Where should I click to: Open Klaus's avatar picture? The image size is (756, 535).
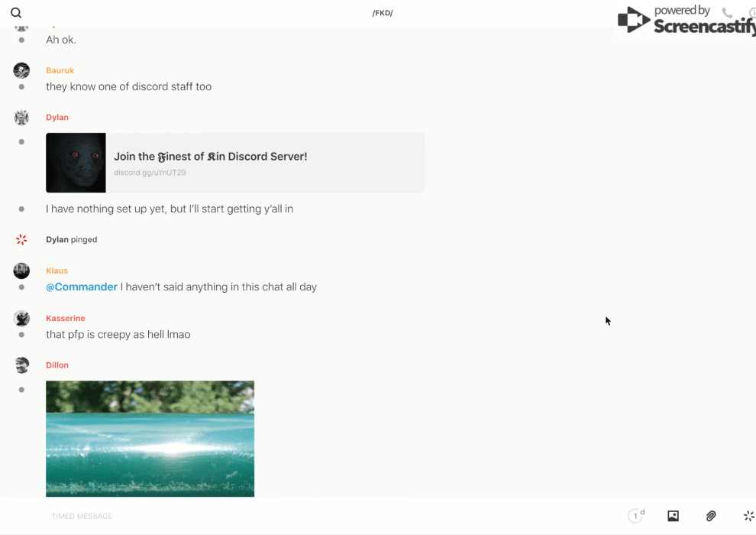[21, 271]
